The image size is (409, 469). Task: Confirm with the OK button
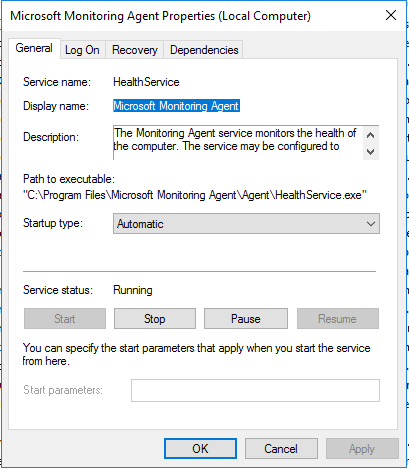pos(200,449)
